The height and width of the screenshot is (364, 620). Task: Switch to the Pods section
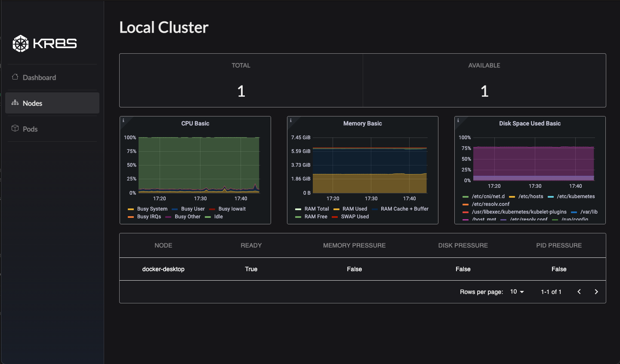tap(30, 128)
